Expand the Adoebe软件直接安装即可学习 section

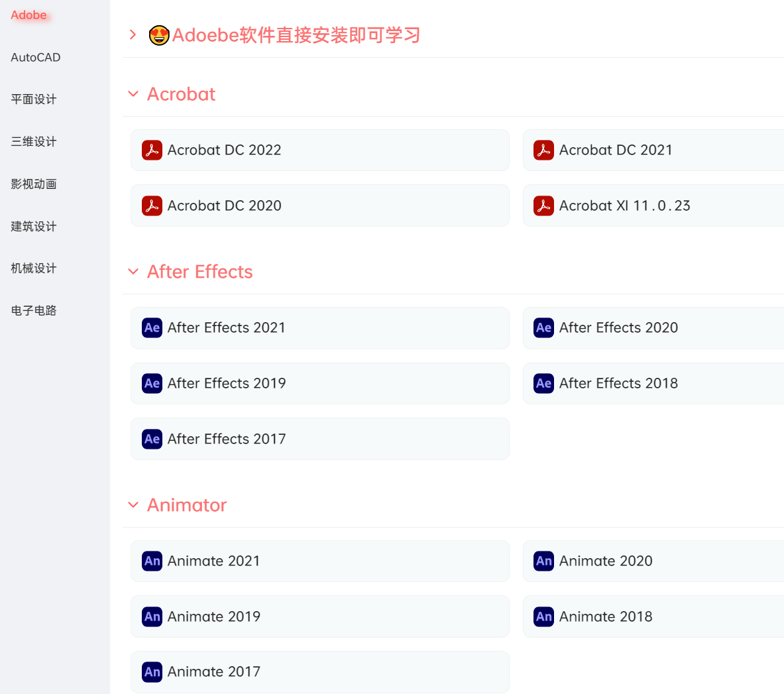coord(133,35)
